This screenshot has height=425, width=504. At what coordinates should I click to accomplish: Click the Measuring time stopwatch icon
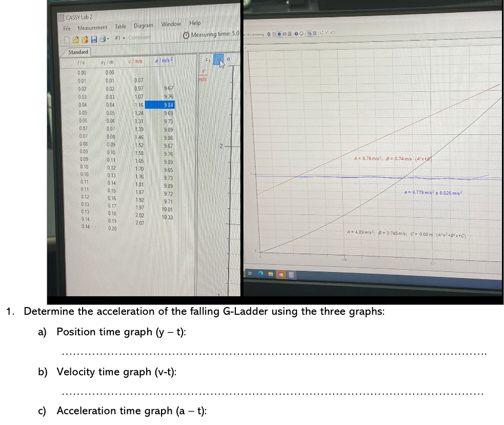pos(186,33)
